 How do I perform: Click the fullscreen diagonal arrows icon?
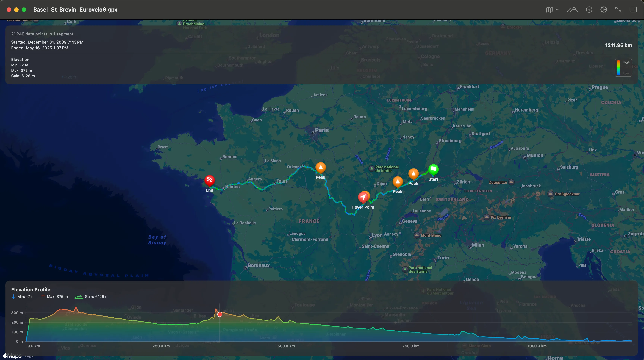(618, 10)
